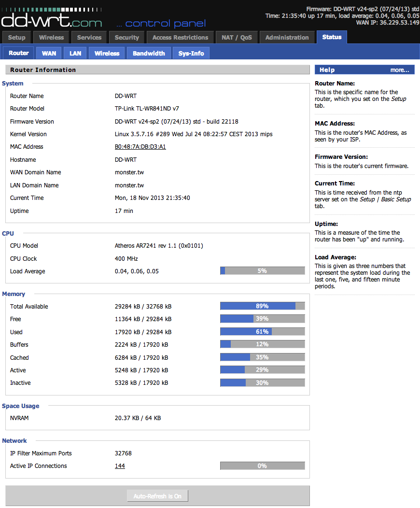The height and width of the screenshot is (508, 420).
Task: Click the Active IP Connections 0% bar
Action: click(x=262, y=466)
